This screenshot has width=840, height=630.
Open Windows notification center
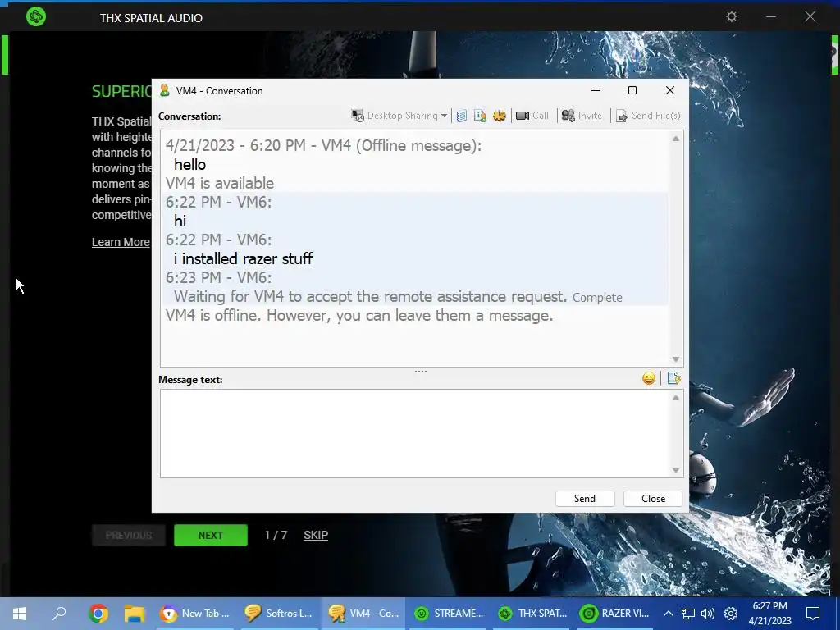(813, 614)
